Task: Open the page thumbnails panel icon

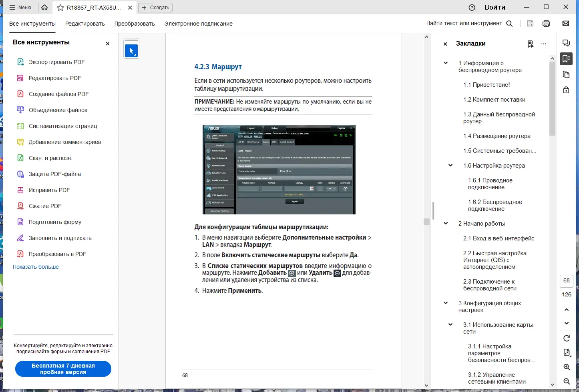Action: click(566, 74)
